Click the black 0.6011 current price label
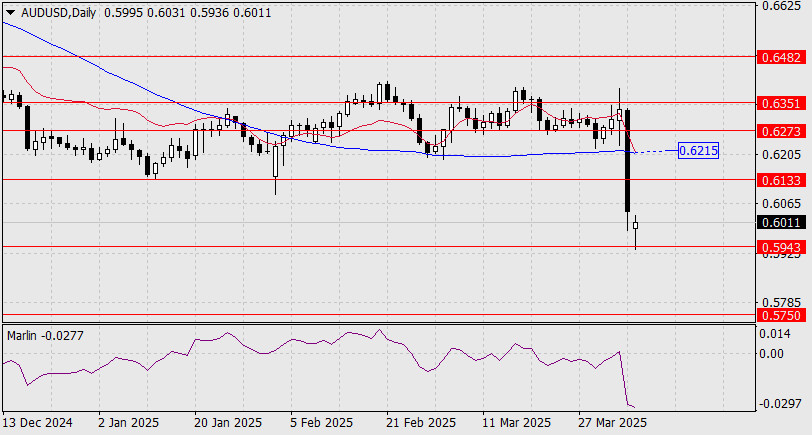The image size is (812, 435). click(781, 223)
